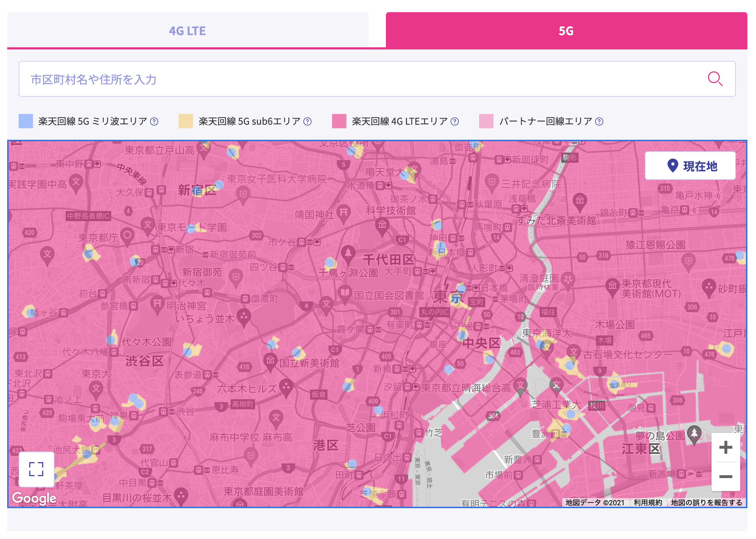756x539 pixels.
Task: Click the 代々木公園 label
Action: pyautogui.click(x=146, y=342)
